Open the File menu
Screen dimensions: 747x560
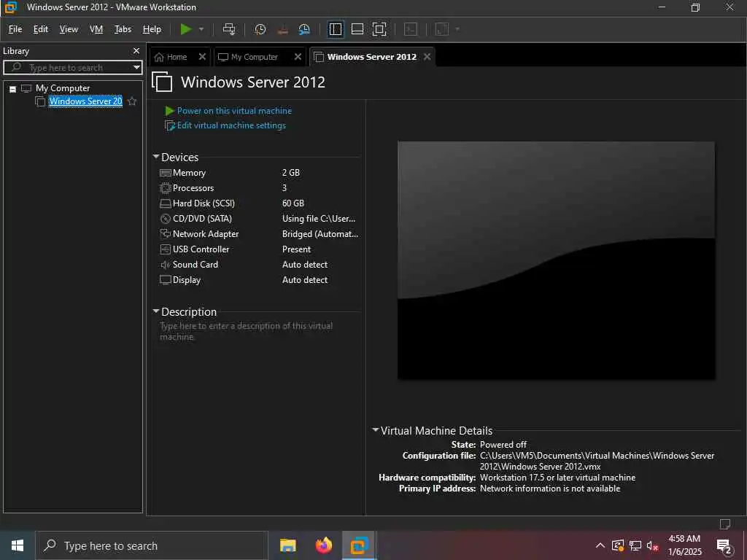pyautogui.click(x=15, y=29)
